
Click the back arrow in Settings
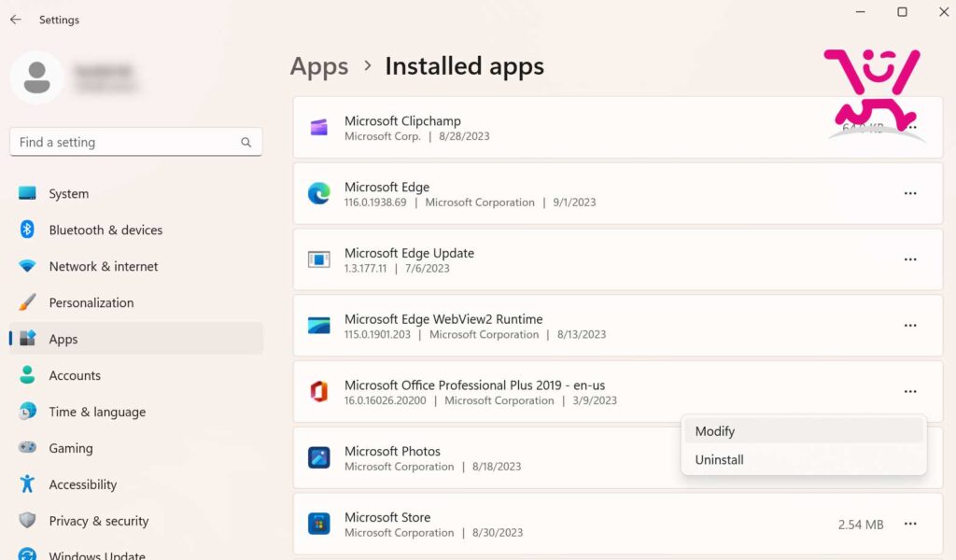15,20
